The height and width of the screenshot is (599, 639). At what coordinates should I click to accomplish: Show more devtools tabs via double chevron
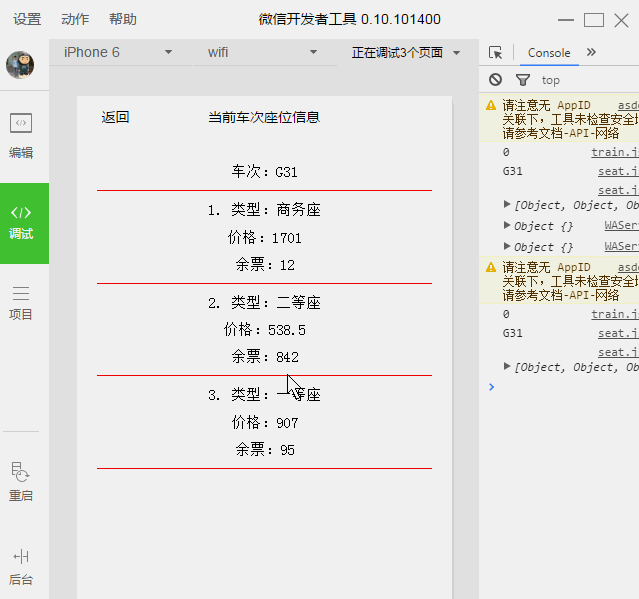point(591,52)
